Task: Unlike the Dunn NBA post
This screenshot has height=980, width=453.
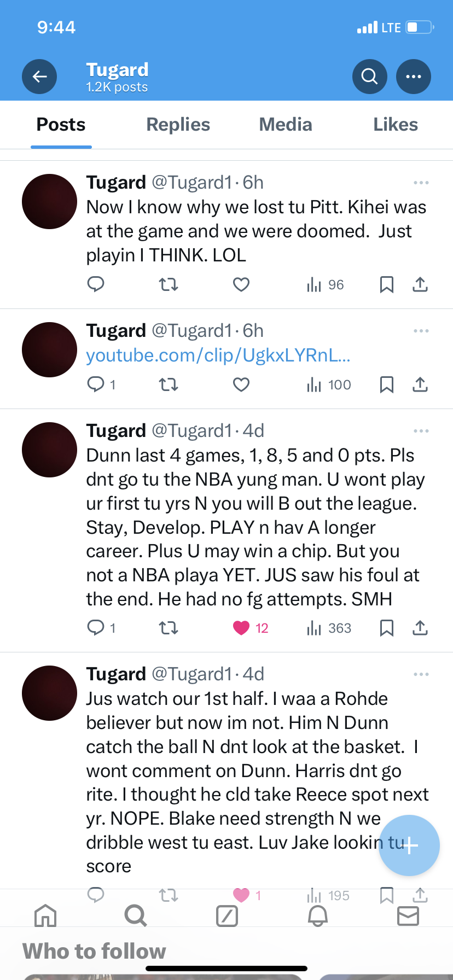Action: click(241, 628)
